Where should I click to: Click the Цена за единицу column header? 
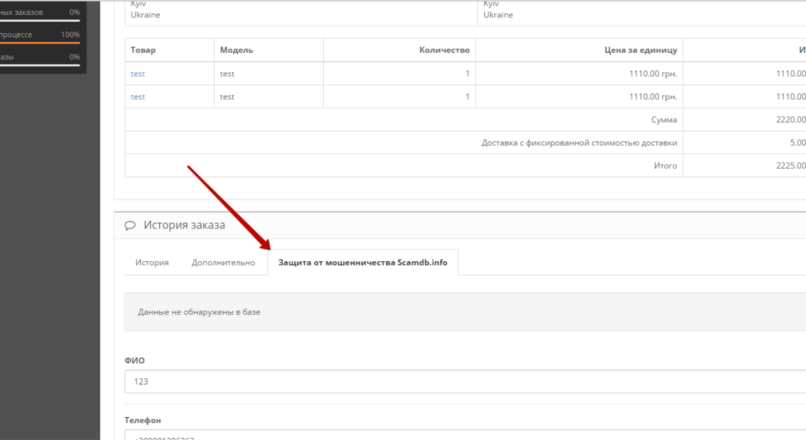640,50
